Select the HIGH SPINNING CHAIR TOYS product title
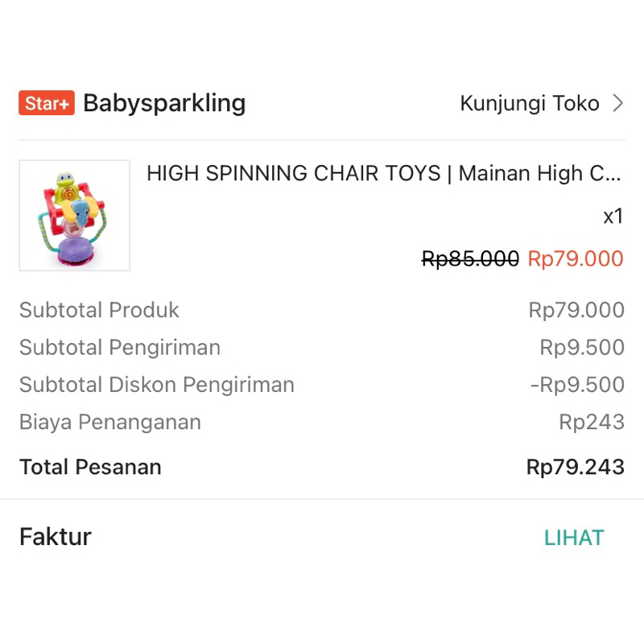Viewport: 644px width, 644px height. [x=383, y=173]
